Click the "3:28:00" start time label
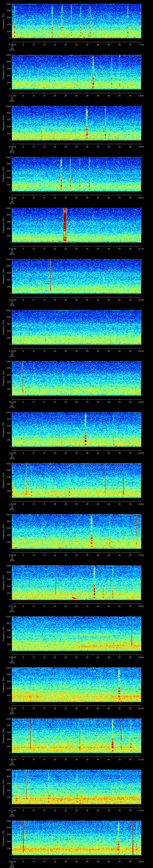The image size is (153, 868). 12,657
